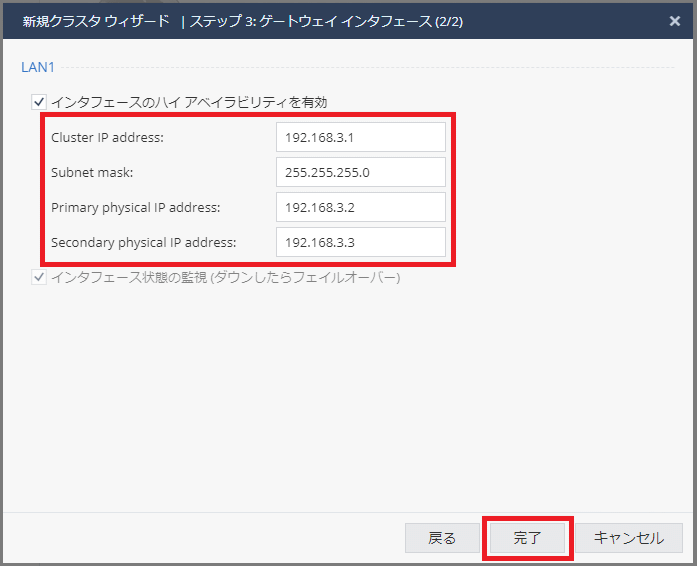
Task: Select the Primary physical IP address field
Action: click(360, 207)
